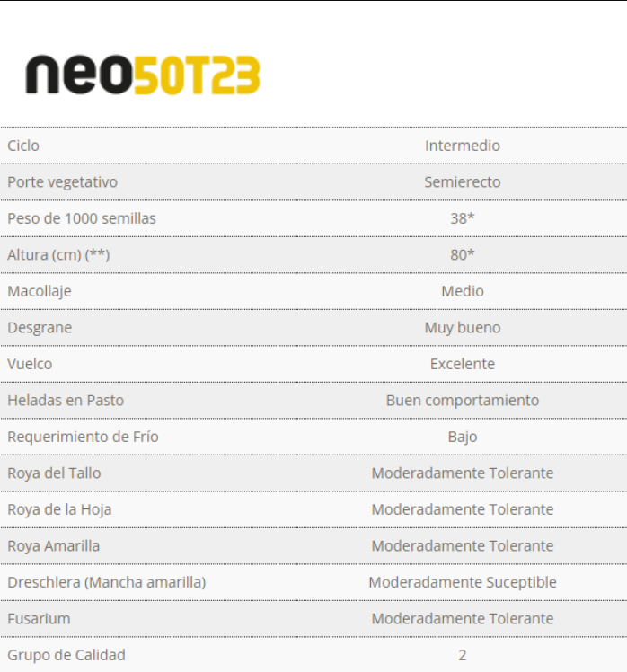Click the Excelente Vuelco value
This screenshot has width=627, height=672.
pyautogui.click(x=463, y=364)
